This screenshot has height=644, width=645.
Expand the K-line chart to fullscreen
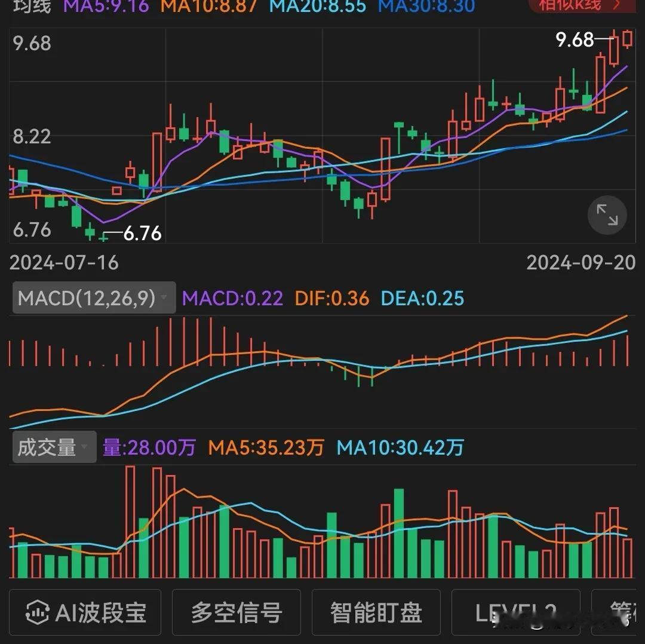click(x=607, y=215)
